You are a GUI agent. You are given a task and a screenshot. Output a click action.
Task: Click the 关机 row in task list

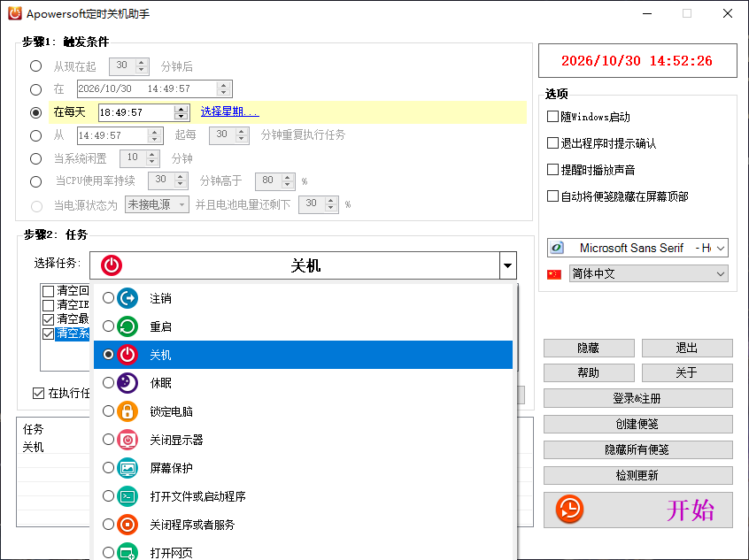pos(303,355)
